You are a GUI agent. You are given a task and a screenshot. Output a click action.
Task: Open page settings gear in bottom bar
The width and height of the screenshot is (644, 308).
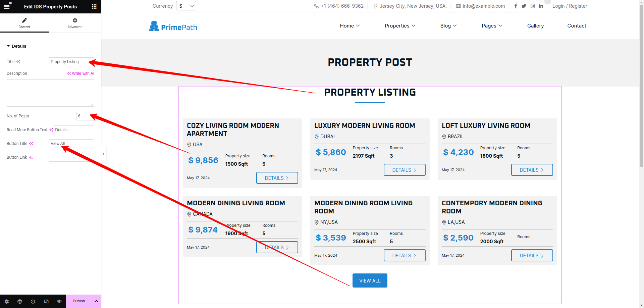(7, 301)
